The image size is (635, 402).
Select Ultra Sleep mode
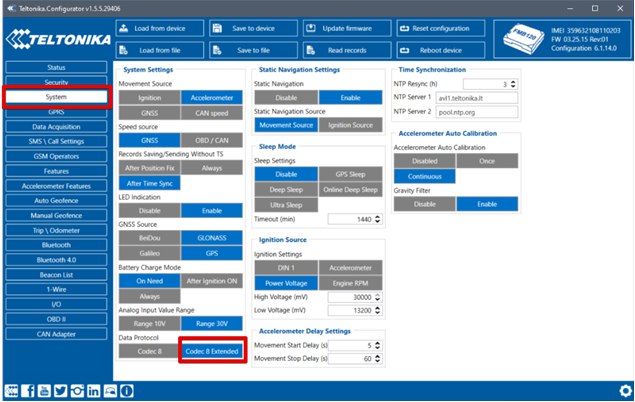click(286, 205)
